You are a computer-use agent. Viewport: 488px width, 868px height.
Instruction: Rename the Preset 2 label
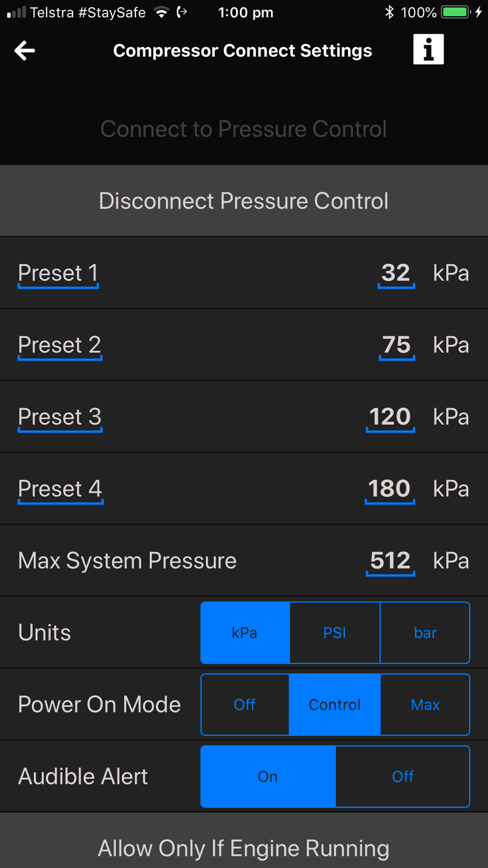60,346
